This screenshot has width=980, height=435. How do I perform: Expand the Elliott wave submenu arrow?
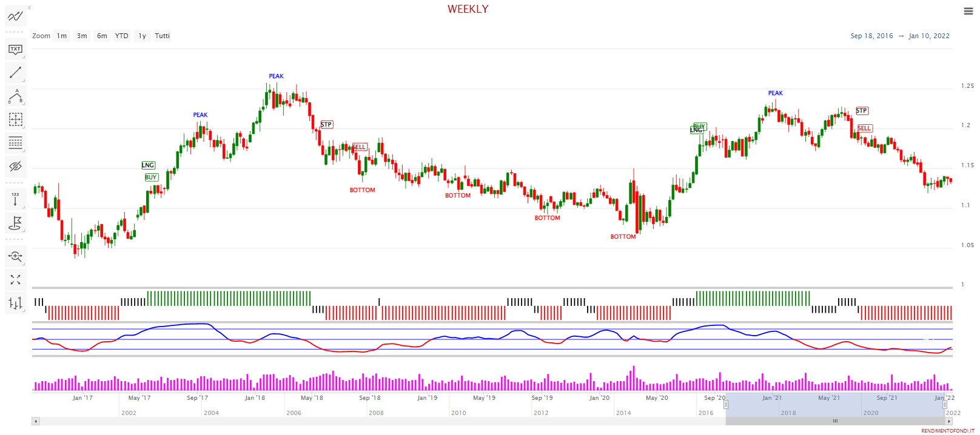click(24, 104)
